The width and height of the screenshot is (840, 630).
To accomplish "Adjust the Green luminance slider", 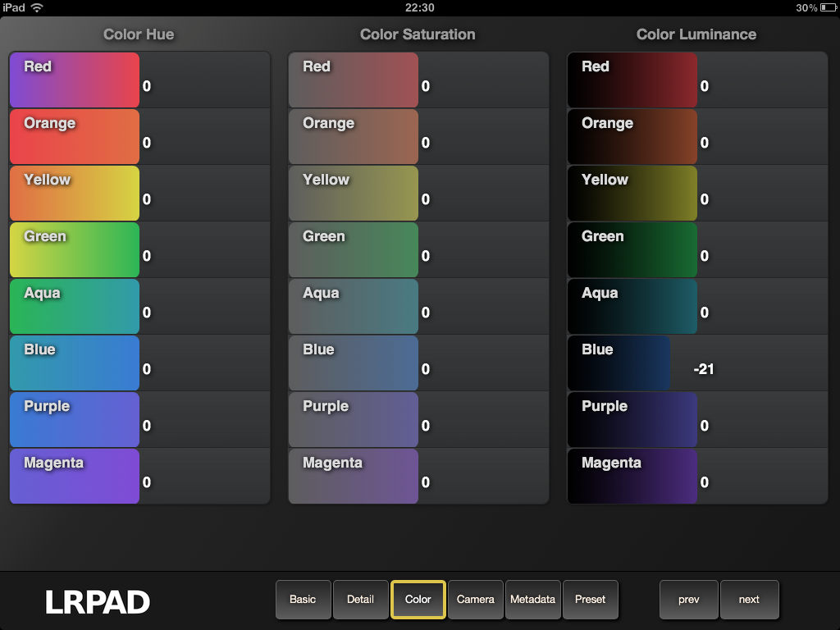I will [697, 249].
